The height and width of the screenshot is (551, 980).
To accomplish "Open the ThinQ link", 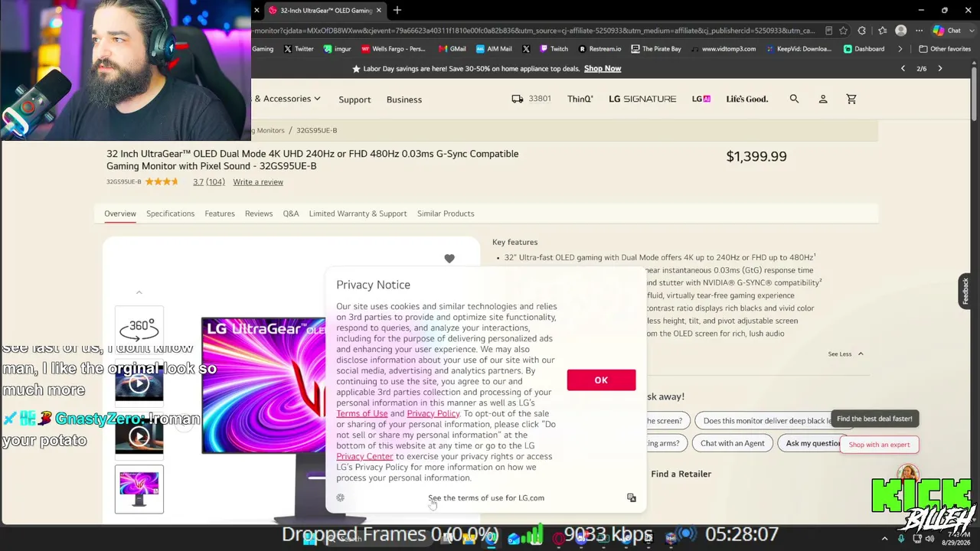I will pos(580,99).
